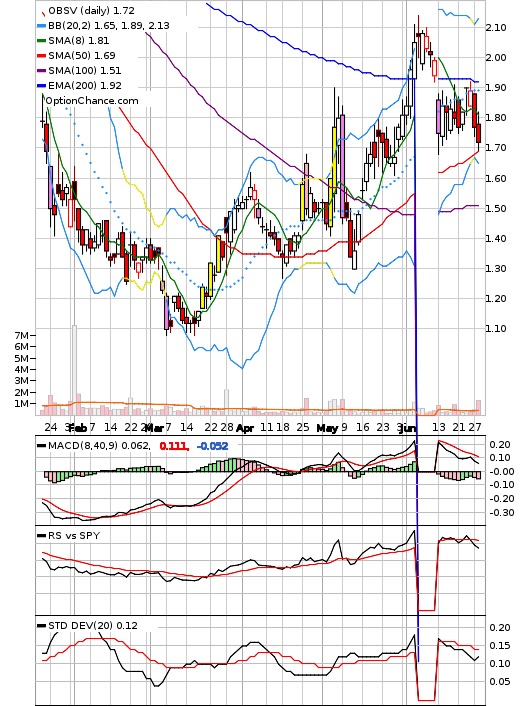Click the MACD -0.30 scale label

501,512
